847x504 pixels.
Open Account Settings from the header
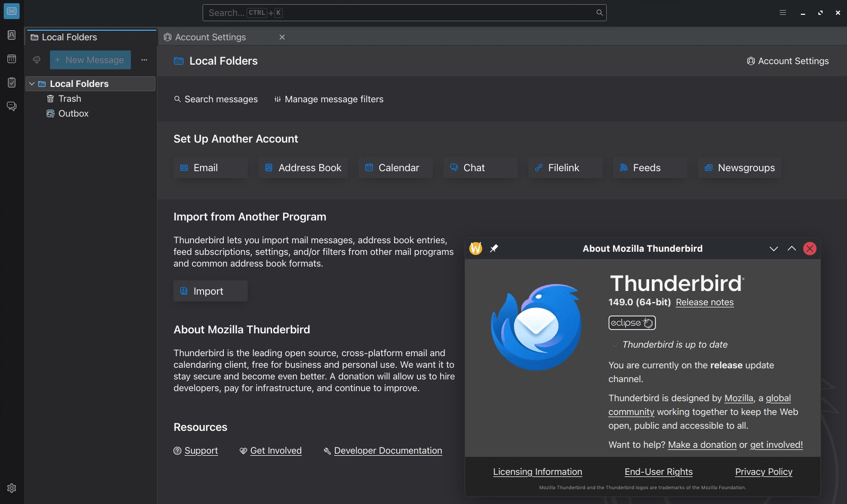click(x=788, y=61)
